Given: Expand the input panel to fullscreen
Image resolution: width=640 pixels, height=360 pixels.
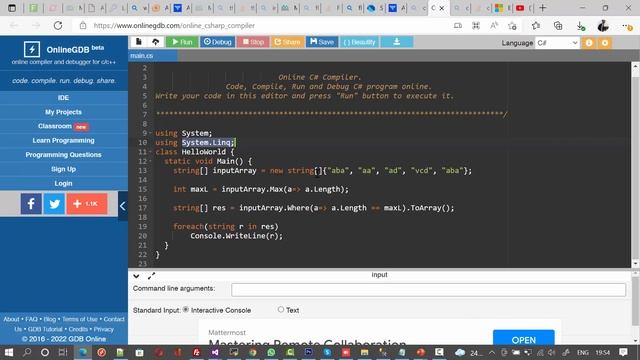Looking at the screenshot, I should coord(151,276).
